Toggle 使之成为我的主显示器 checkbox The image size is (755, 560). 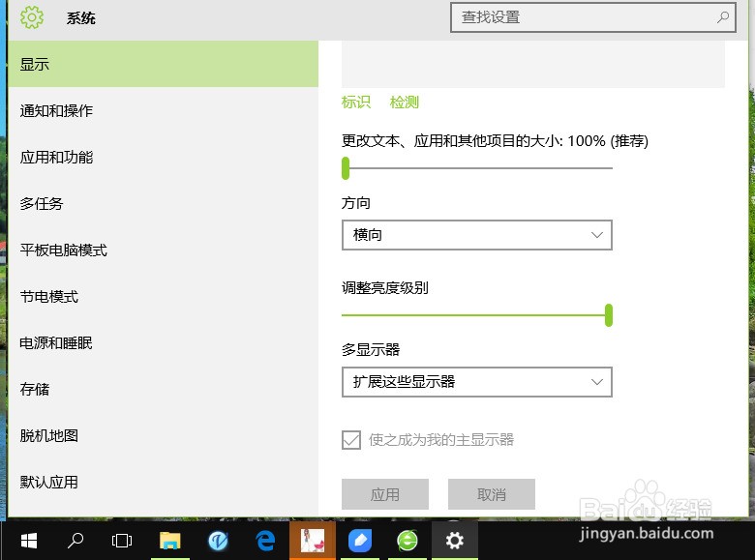(x=351, y=440)
